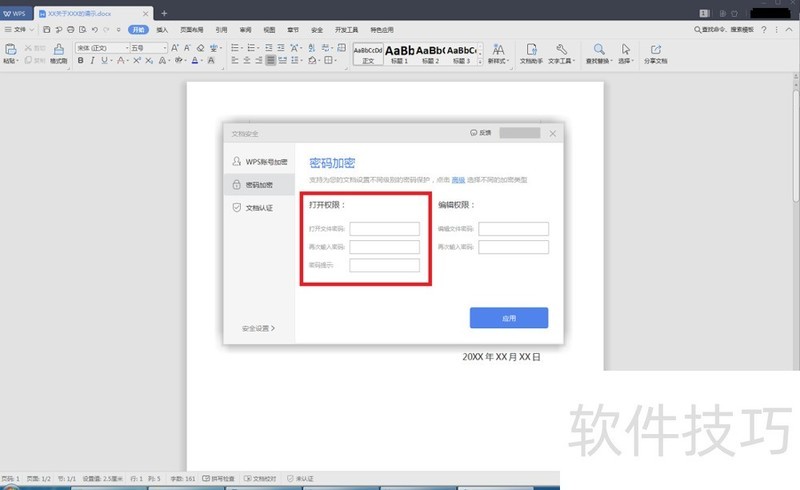Click the 反馈 (Feedback) button in dialog header
Screen dimensions: 800x490
pos(481,133)
